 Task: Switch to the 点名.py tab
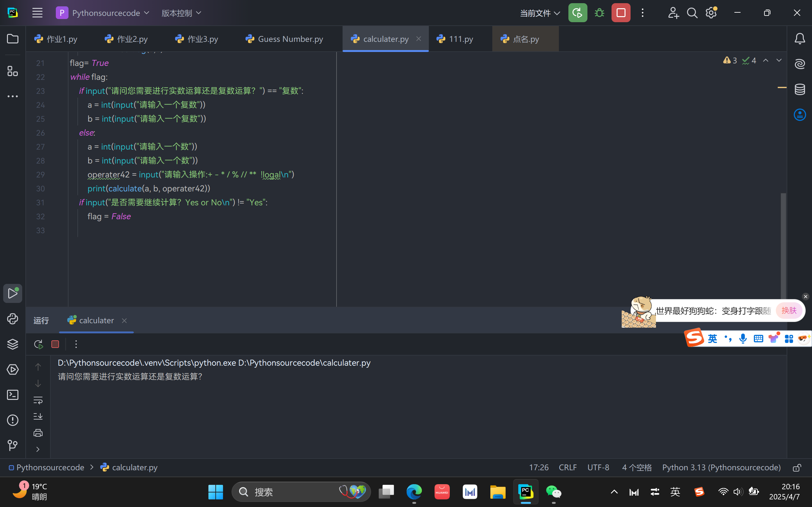tap(526, 39)
